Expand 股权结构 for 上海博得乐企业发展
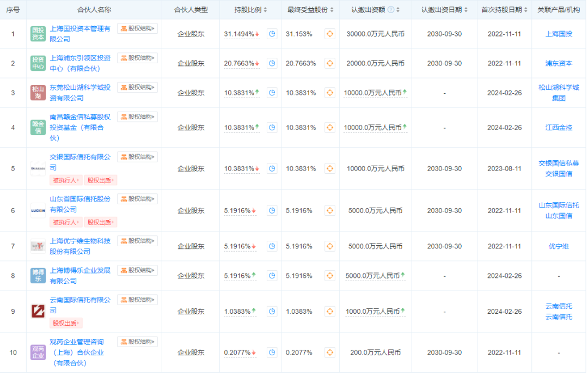Image resolution: width=588 pixels, height=377 pixels. coord(138,270)
